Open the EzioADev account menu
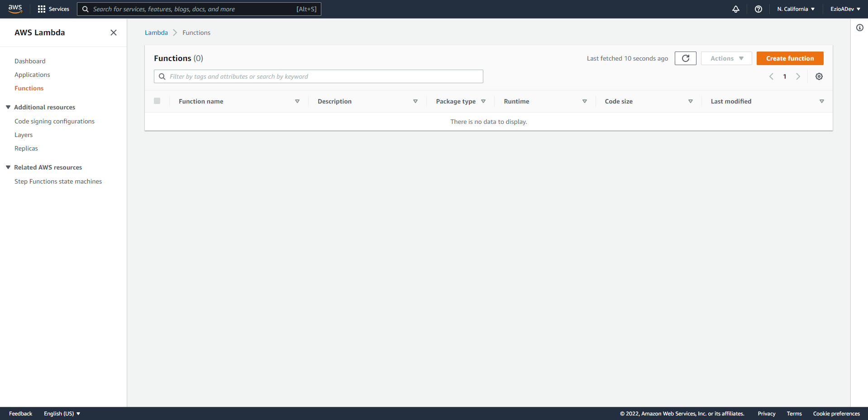868x420 pixels. tap(845, 9)
